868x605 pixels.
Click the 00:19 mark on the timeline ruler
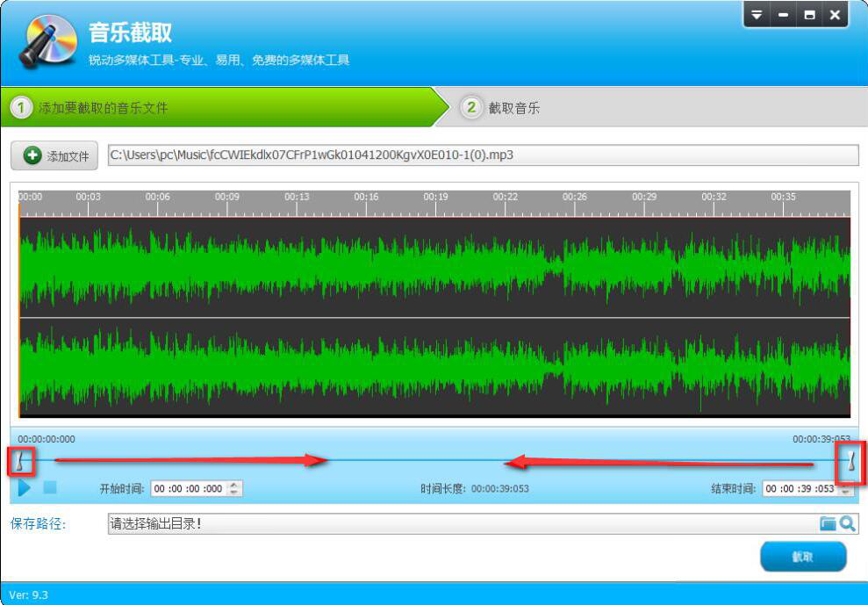coord(435,198)
